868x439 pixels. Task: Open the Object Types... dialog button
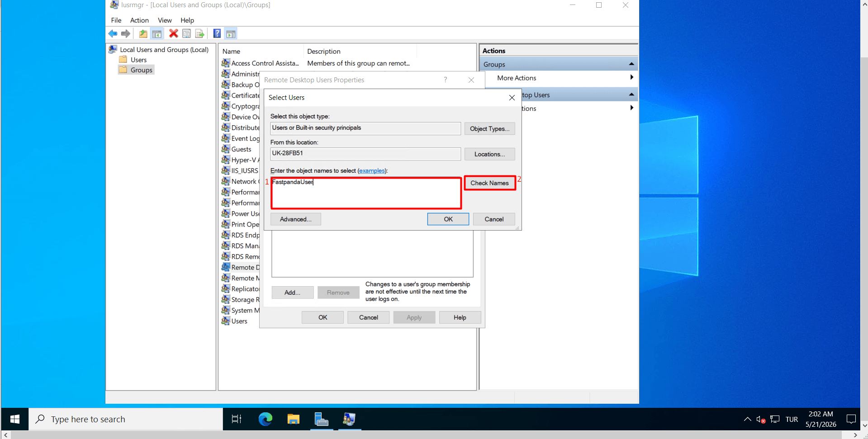489,129
